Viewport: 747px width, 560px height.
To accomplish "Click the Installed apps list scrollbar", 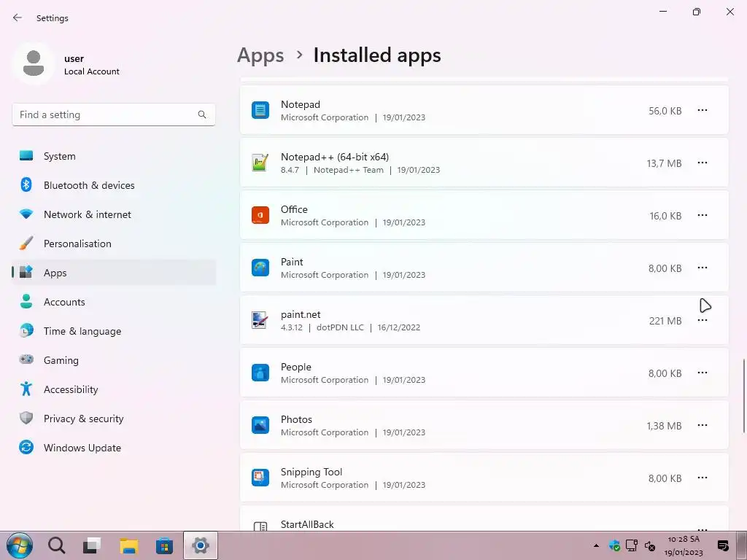I will 743,397.
